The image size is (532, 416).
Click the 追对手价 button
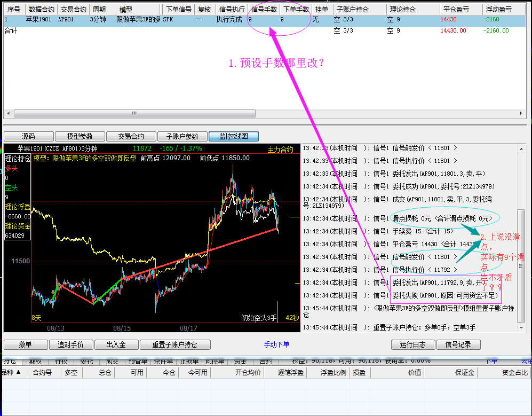(x=70, y=344)
